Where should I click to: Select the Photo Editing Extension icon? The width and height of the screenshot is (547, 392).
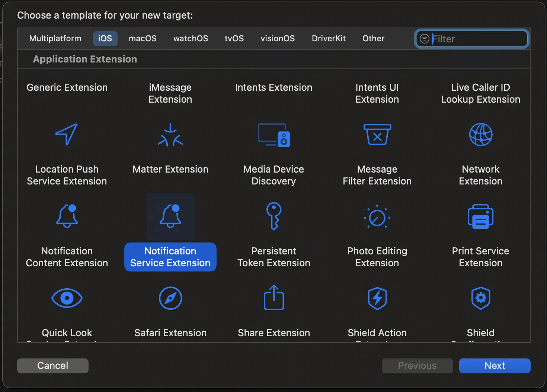377,216
